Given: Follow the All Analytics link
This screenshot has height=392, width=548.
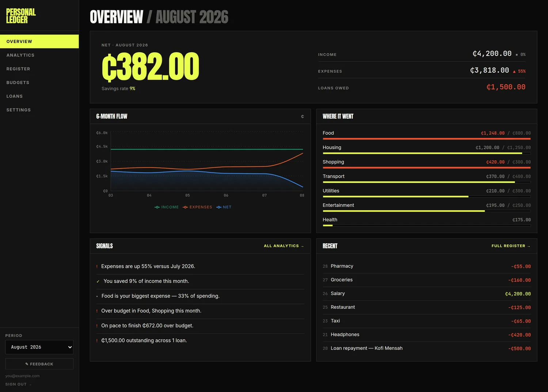Looking at the screenshot, I should click(284, 246).
